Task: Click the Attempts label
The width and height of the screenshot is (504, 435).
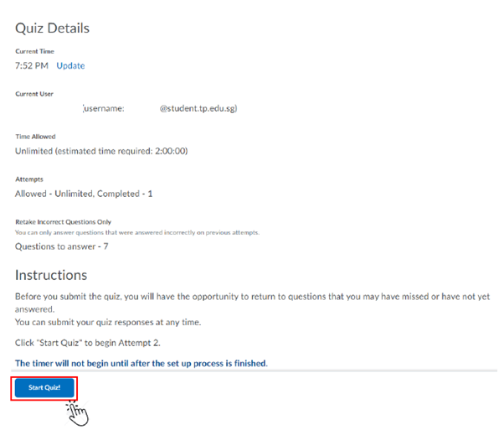Action: point(28,179)
